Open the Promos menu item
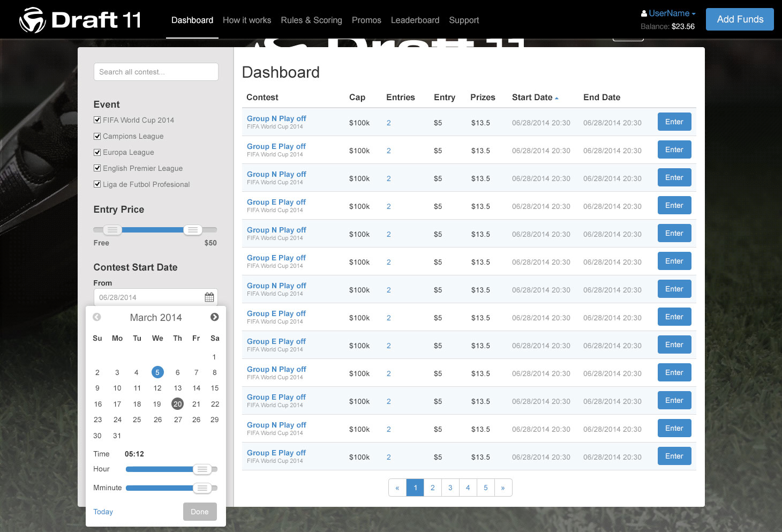The height and width of the screenshot is (532, 782). click(x=366, y=20)
